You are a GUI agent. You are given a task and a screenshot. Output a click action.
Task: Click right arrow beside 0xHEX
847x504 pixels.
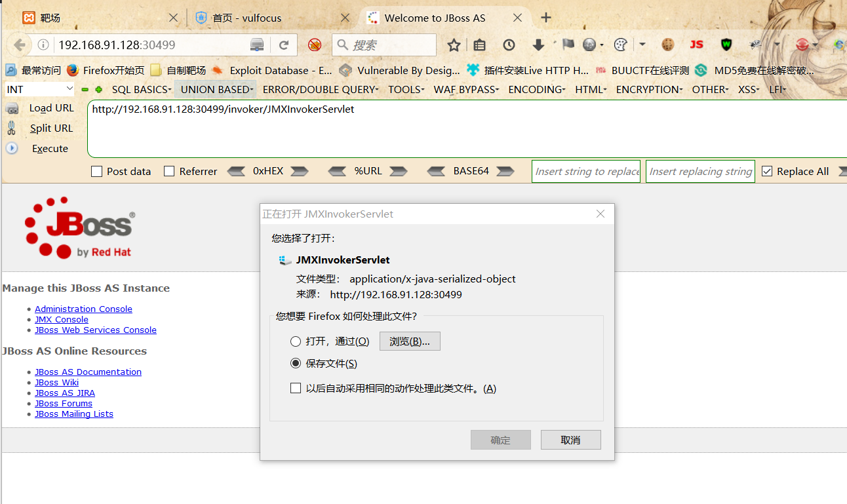(x=300, y=171)
